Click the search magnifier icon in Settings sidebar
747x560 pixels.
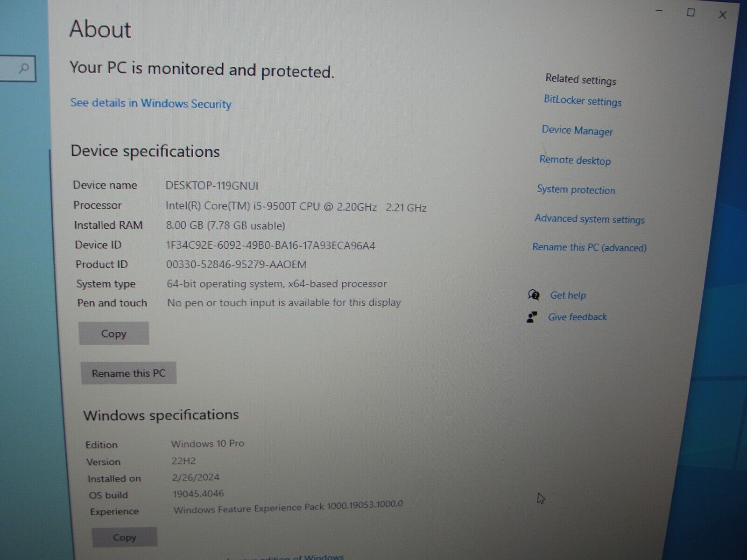coord(23,69)
